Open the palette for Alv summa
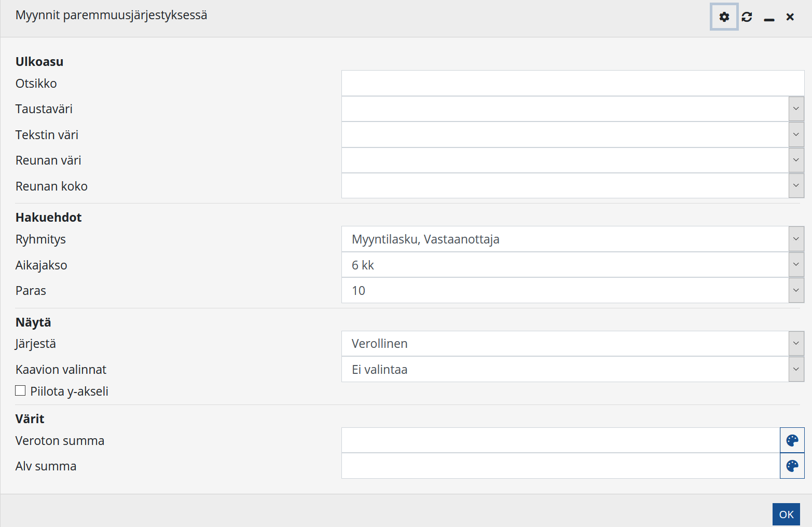The height and width of the screenshot is (527, 812). point(792,466)
